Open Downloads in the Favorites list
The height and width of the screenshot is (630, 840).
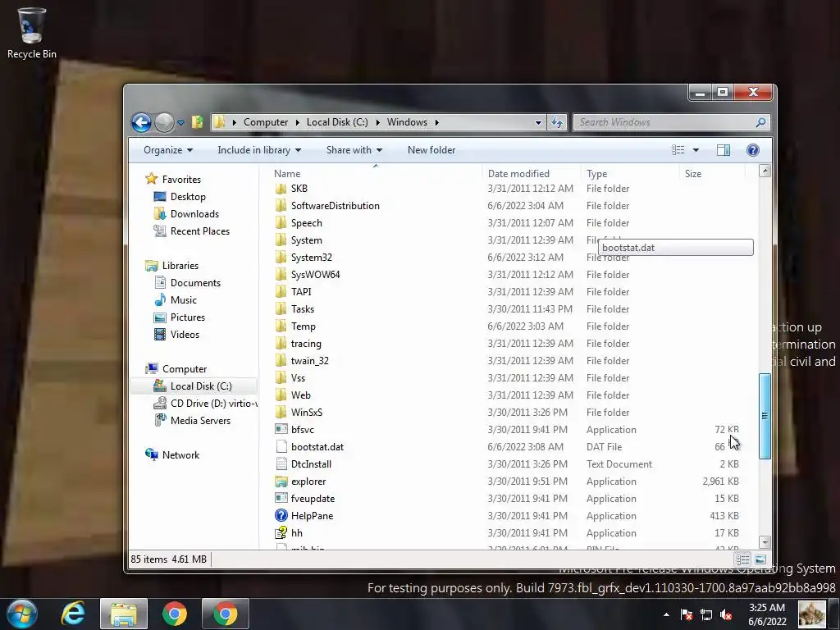[194, 214]
